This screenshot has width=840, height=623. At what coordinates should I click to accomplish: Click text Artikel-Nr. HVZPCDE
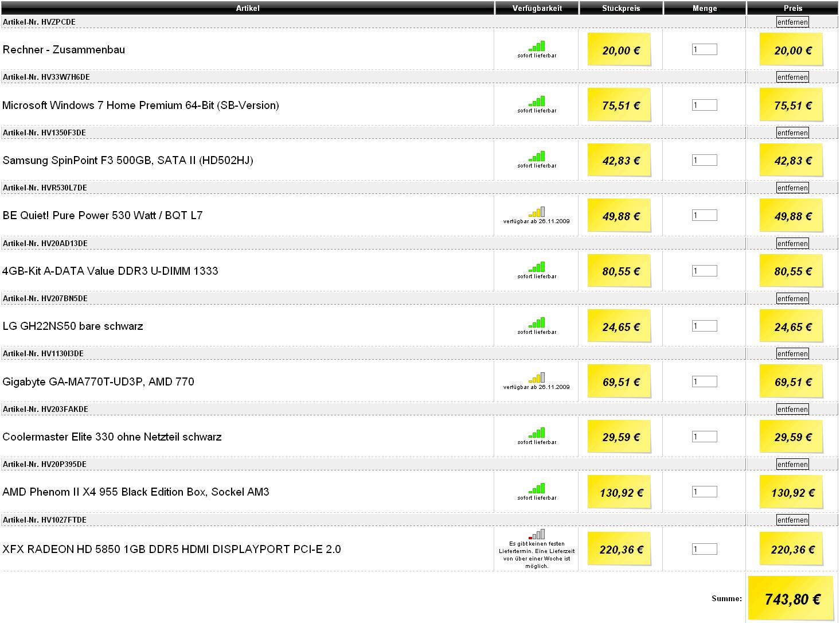39,22
